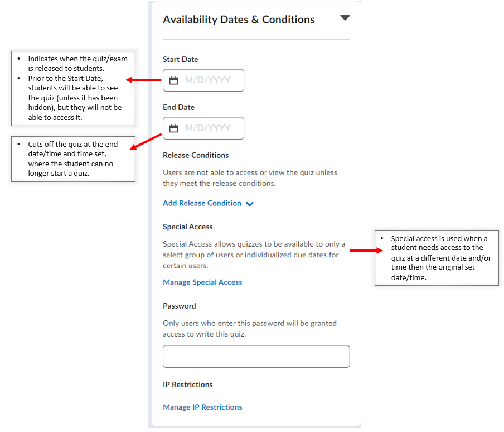
Task: Select the Special Access explanation note box
Action: 437,257
